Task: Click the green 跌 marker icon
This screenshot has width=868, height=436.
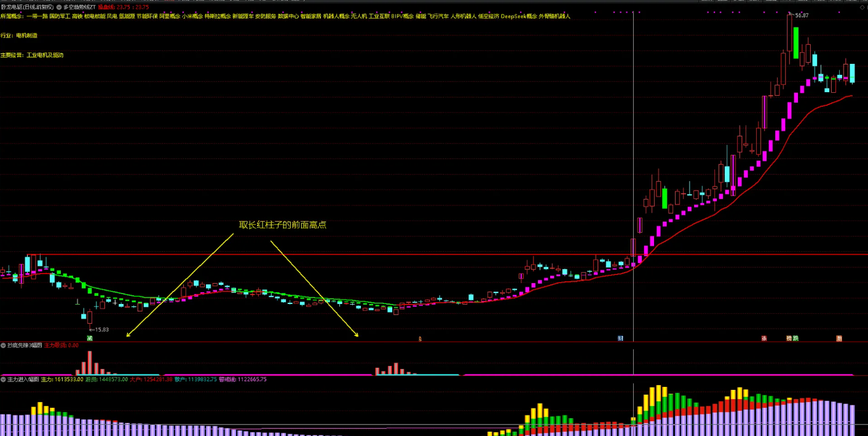Action: [x=795, y=338]
